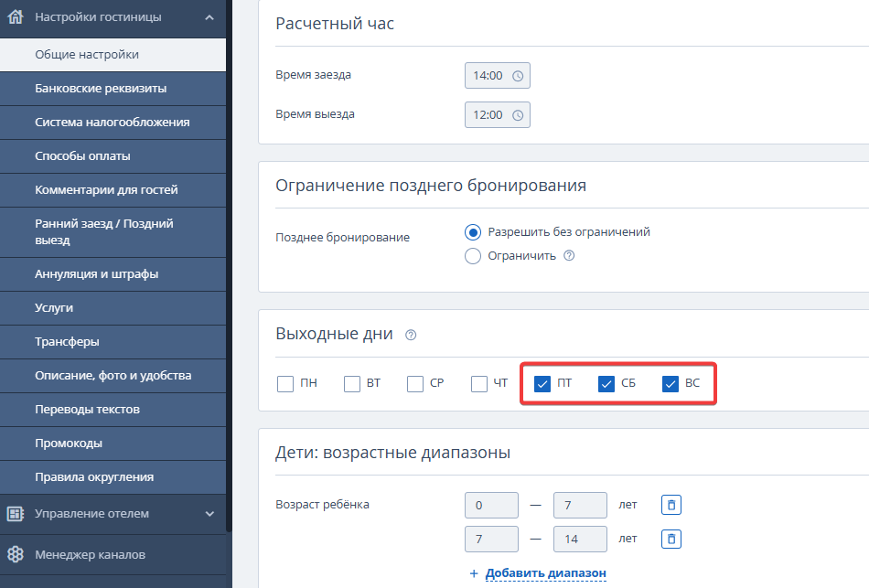The height and width of the screenshot is (588, 869).
Task: Click the hotel management icon in sidebar
Action: click(x=15, y=514)
